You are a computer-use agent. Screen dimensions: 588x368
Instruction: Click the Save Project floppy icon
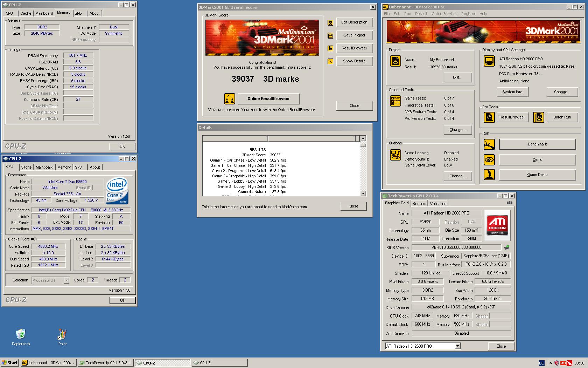click(x=330, y=36)
